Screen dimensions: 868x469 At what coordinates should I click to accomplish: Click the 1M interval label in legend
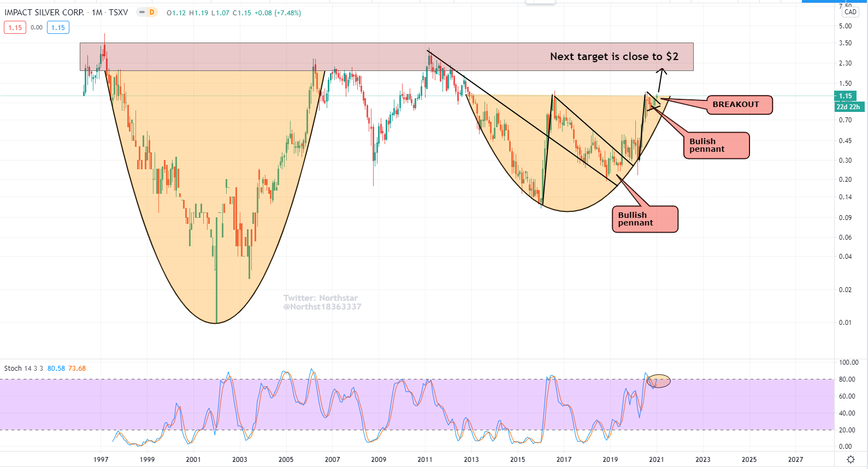click(x=97, y=13)
